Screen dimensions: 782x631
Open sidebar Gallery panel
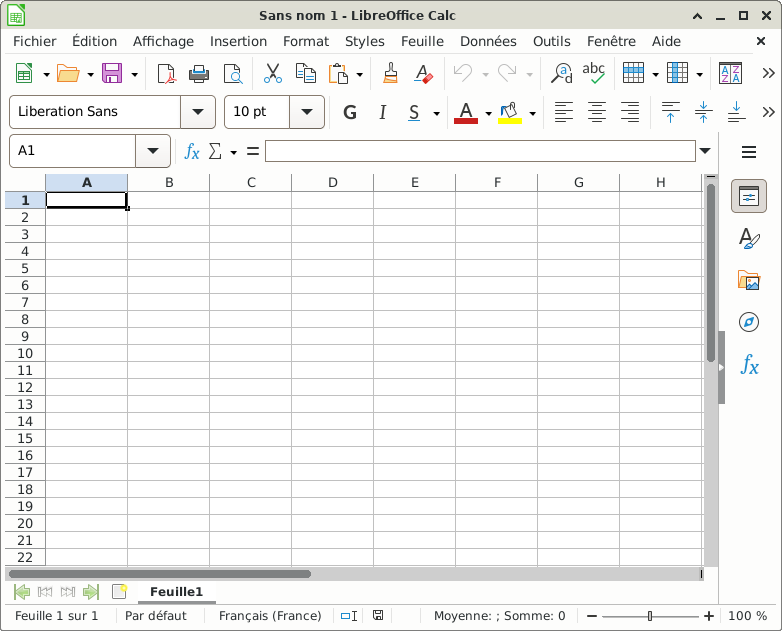749,280
